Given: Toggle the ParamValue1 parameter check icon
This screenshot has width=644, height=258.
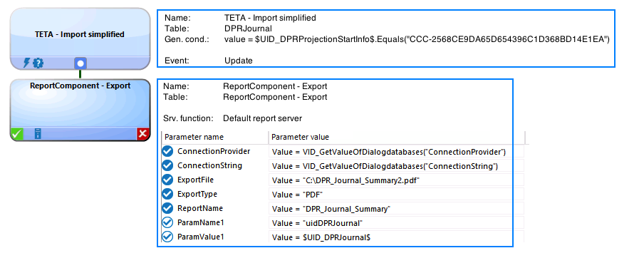Looking at the screenshot, I should [x=167, y=237].
